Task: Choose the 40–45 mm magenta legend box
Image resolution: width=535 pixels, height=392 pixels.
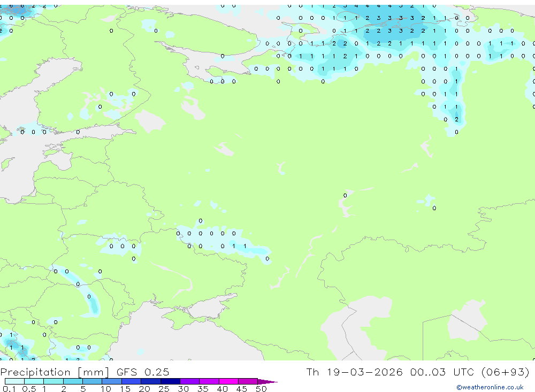Action: [x=228, y=381]
